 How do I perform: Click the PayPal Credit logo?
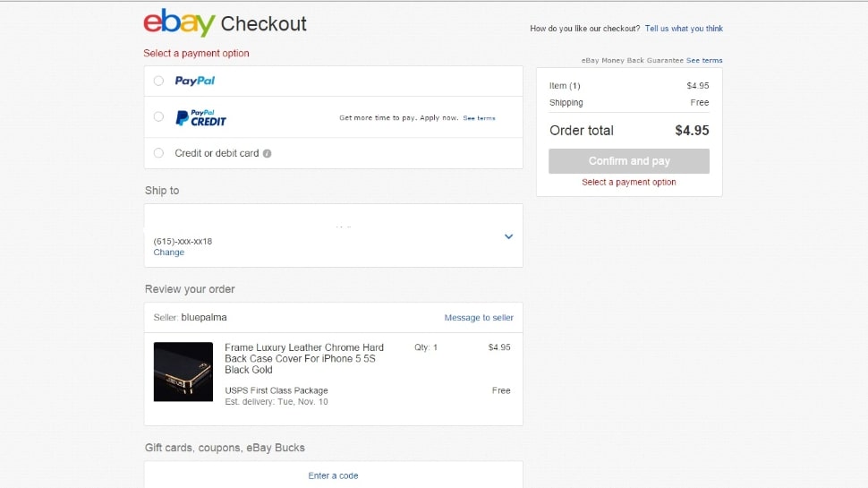(201, 117)
